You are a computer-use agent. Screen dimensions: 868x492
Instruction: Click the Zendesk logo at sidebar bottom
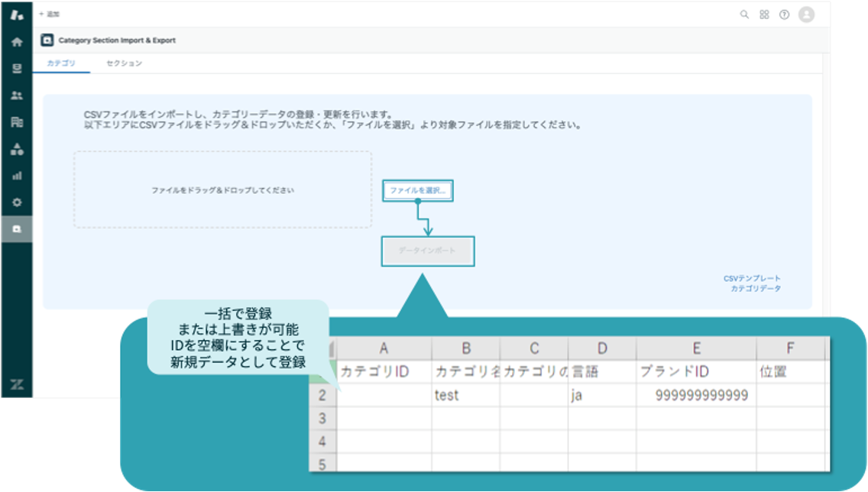16,384
